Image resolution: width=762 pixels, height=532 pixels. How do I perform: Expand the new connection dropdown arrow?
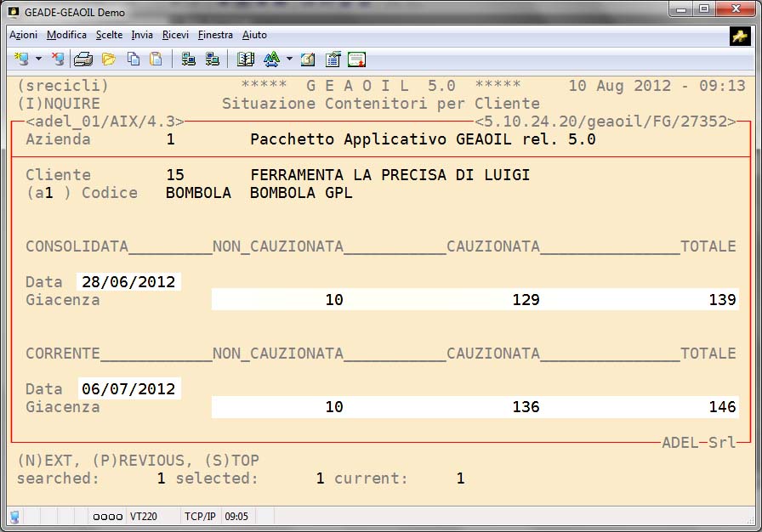coord(39,59)
